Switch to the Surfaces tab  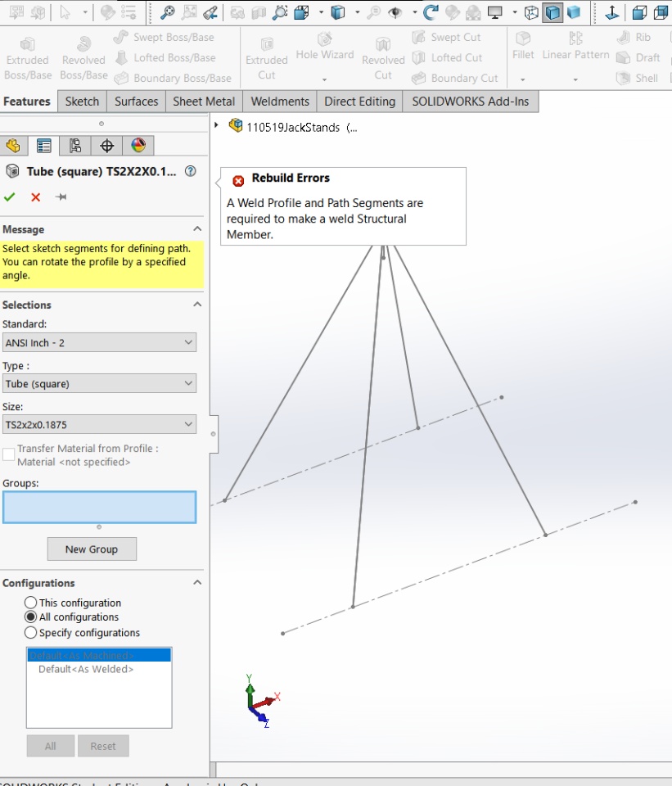[137, 102]
